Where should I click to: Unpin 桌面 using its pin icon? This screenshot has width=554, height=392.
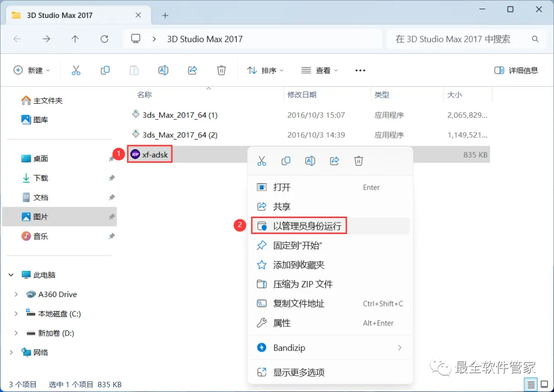click(x=111, y=159)
